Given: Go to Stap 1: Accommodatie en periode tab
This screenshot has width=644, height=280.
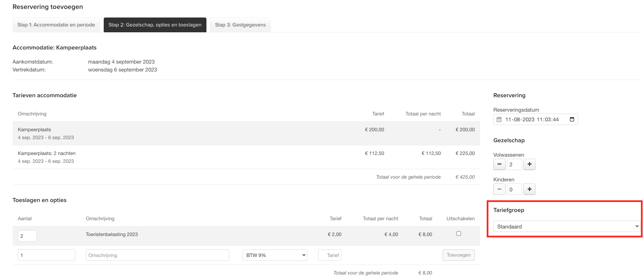Looking at the screenshot, I should click(x=56, y=25).
